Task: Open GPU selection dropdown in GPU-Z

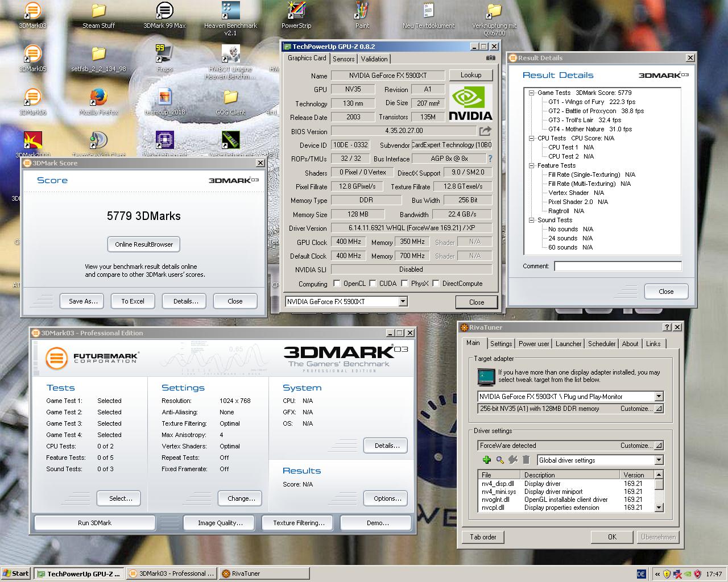Action: (403, 302)
